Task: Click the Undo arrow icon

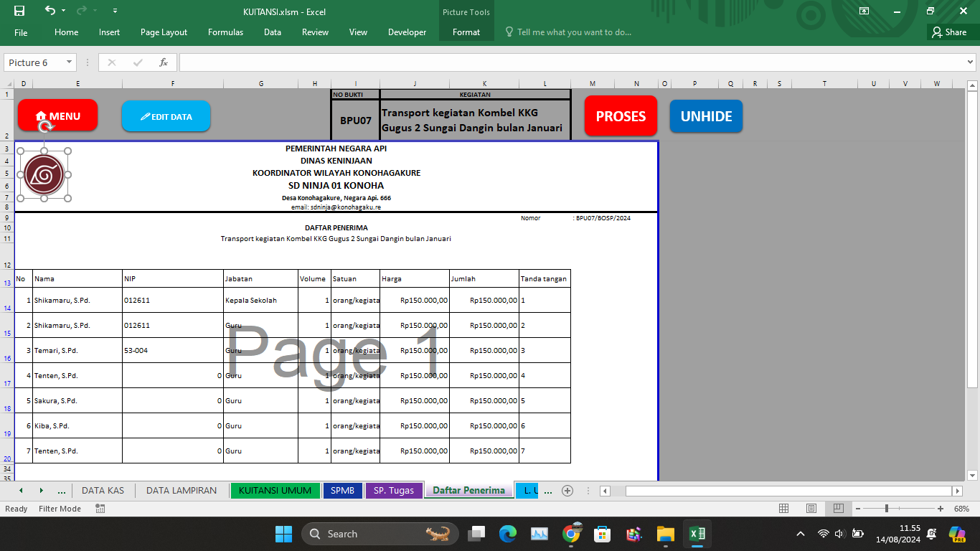Action: coord(50,11)
